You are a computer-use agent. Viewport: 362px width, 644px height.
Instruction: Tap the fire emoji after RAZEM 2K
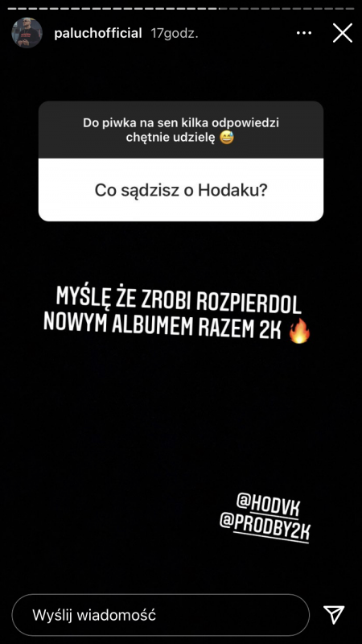(300, 332)
